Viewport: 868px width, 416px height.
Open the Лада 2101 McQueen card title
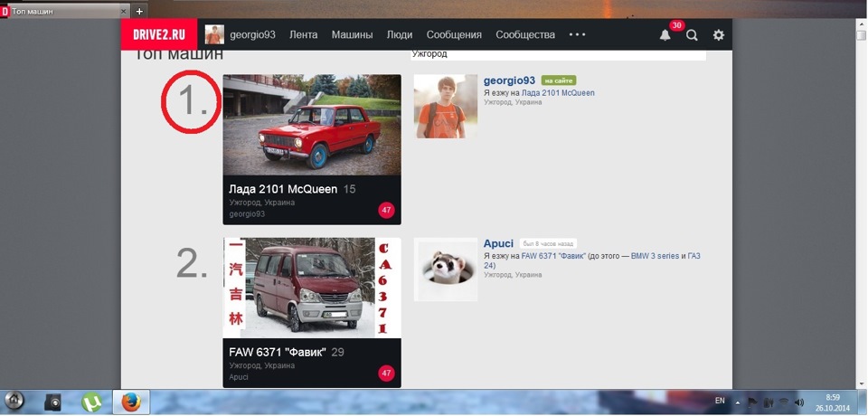(283, 189)
